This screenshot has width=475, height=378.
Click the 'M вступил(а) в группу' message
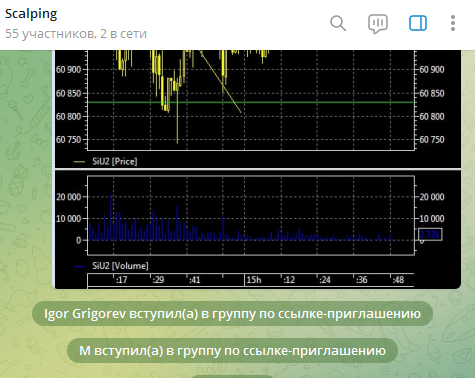(232, 350)
